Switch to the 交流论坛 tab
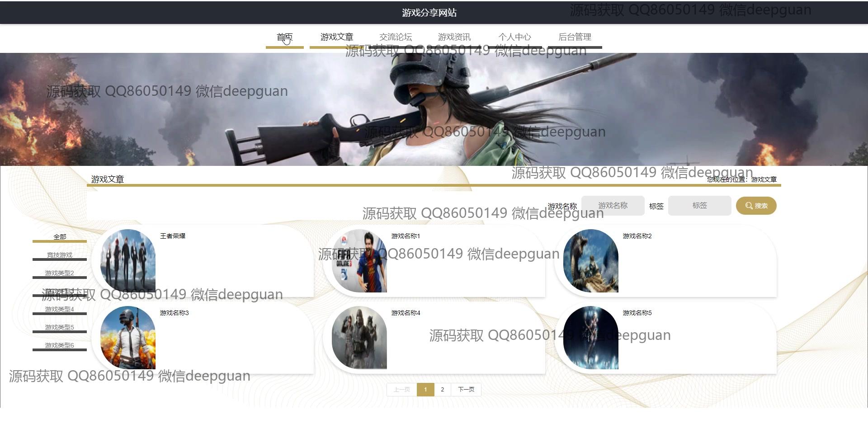Screen dimensions: 868x424 396,37
